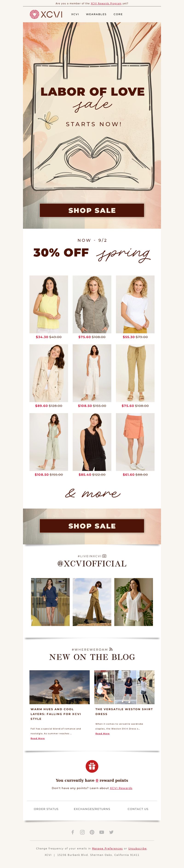Select the orange skirt priced $61.60
The image size is (184, 868).
tap(135, 442)
